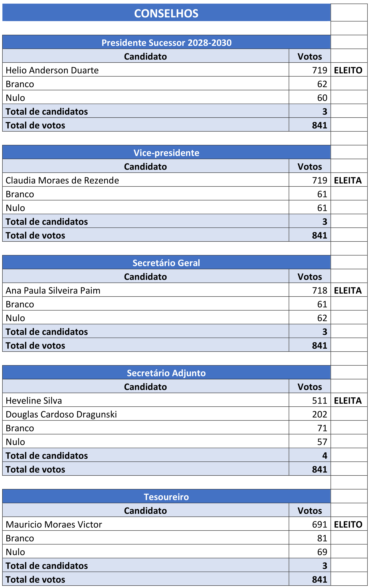
Task: Select the Secretário Geral section header
Action: point(166,263)
